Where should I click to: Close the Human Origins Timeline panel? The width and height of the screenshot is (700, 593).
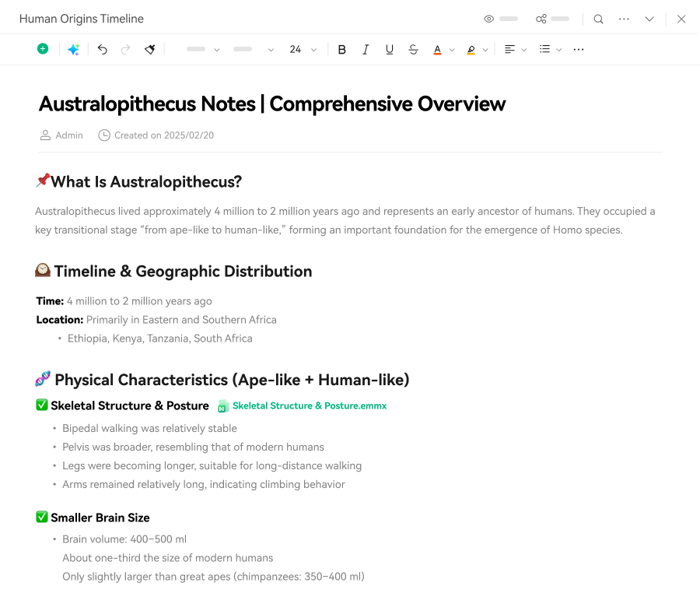681,19
